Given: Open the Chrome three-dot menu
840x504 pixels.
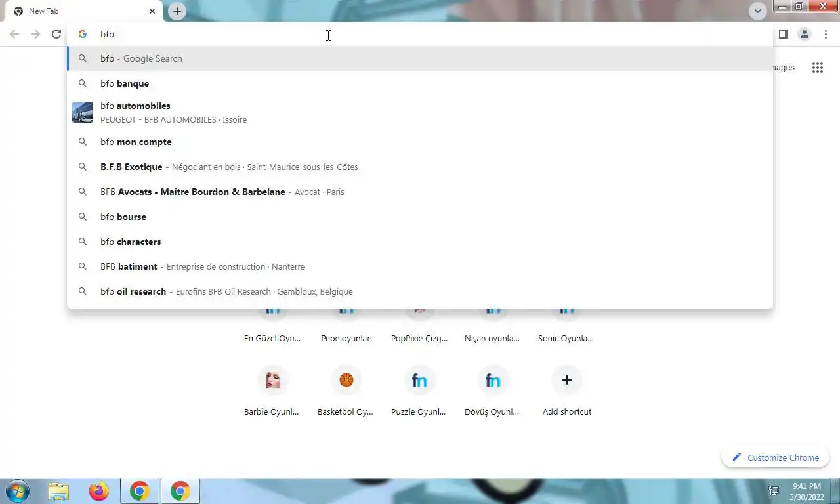Looking at the screenshot, I should [x=826, y=34].
